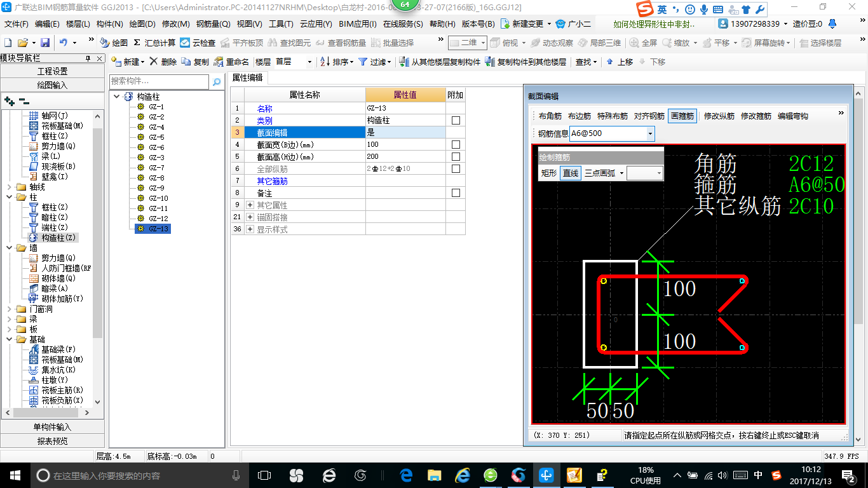Open Task View in the taskbar

[264, 475]
